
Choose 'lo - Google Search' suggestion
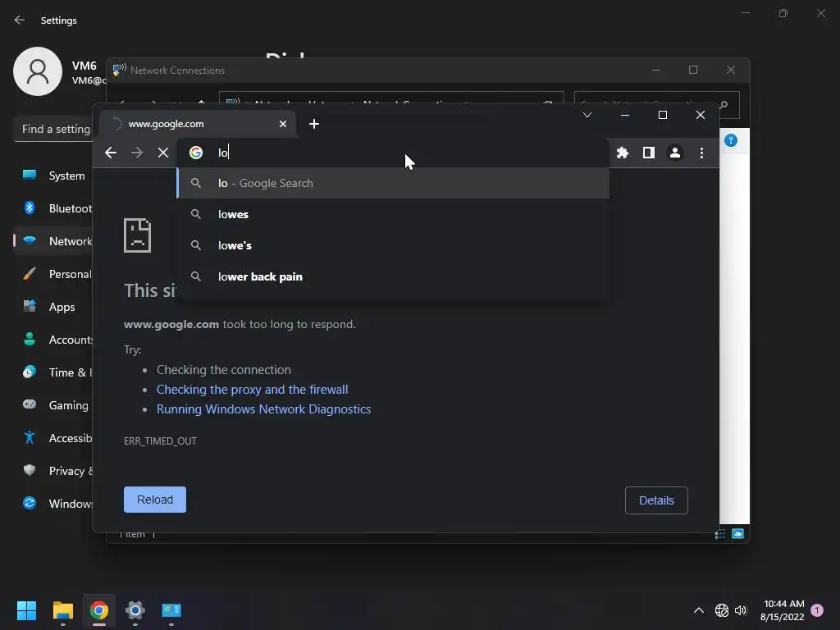393,183
